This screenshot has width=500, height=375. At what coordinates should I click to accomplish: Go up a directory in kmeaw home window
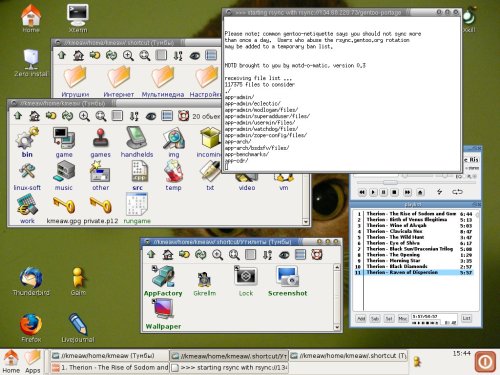pyautogui.click(x=18, y=116)
